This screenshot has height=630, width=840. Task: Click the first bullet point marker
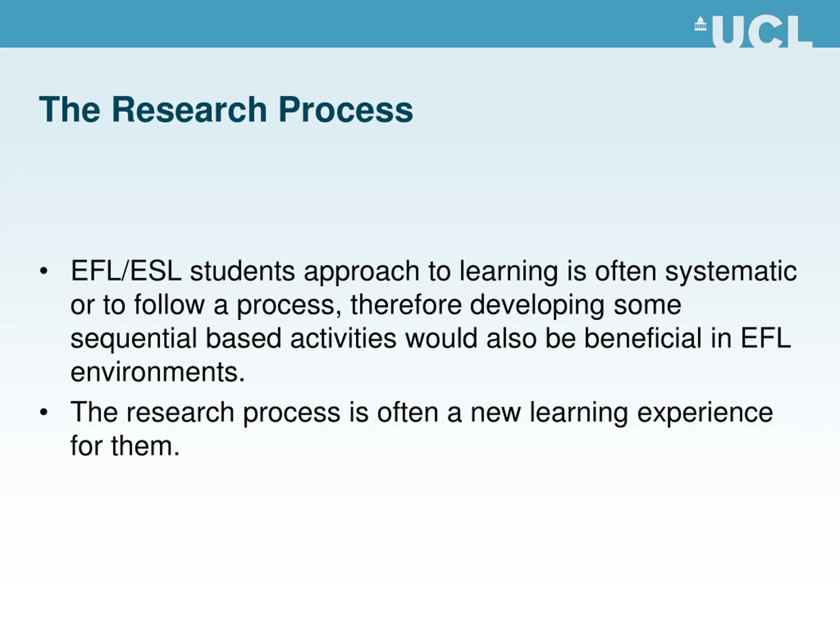(44, 271)
